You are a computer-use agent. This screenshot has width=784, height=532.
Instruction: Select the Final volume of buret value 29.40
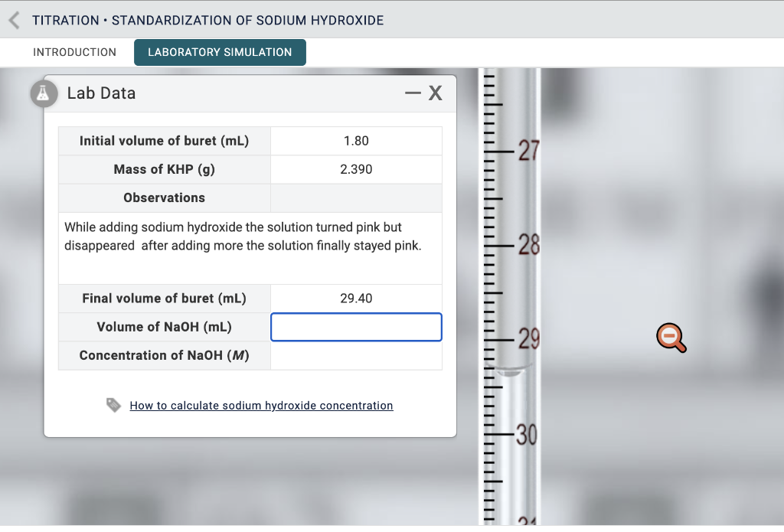[356, 299]
